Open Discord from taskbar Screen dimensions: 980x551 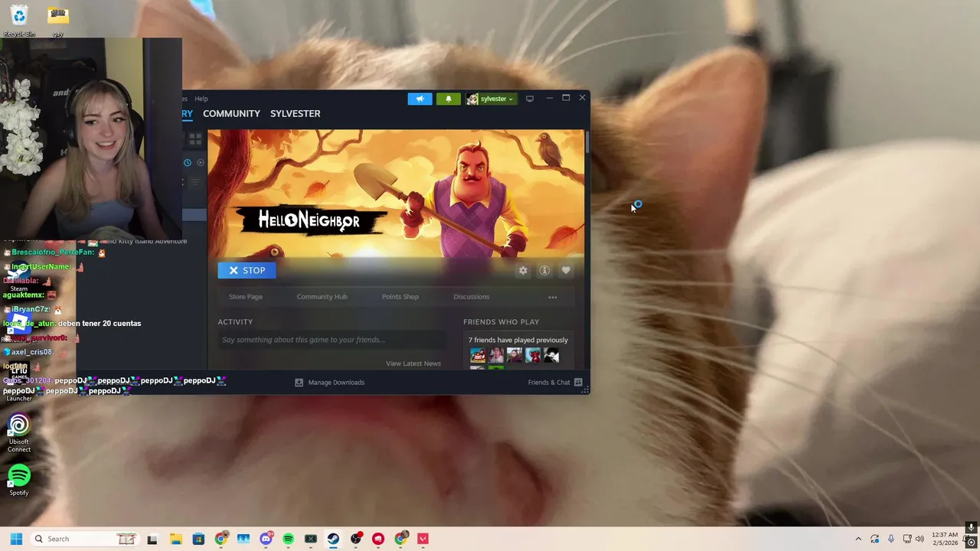pos(266,539)
